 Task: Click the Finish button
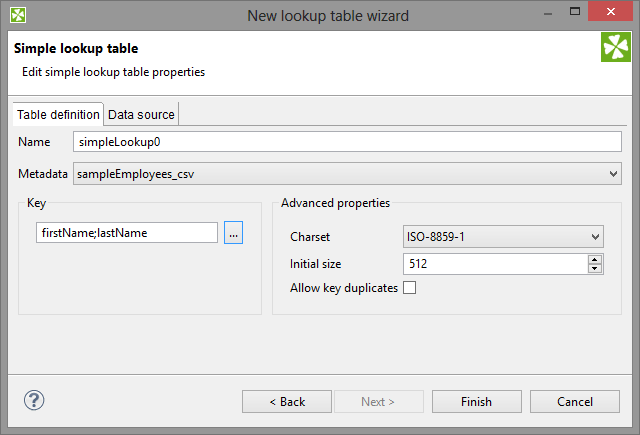(x=476, y=401)
